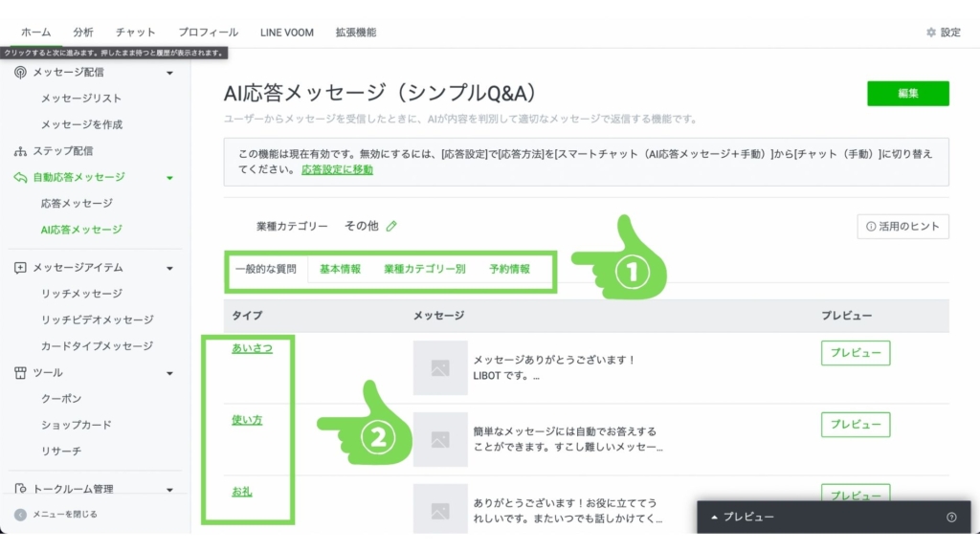Image resolution: width=980 pixels, height=551 pixels.
Task: Follow the 応答設定に移動 link
Action: pyautogui.click(x=337, y=169)
